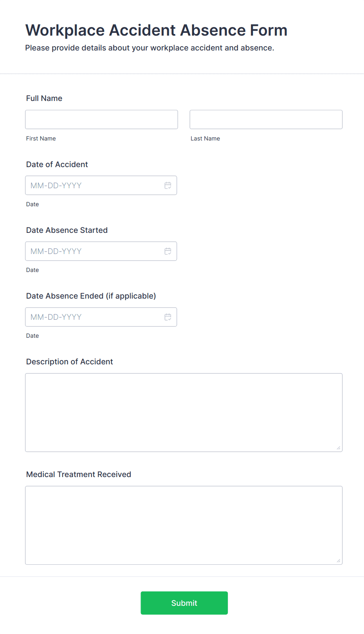The width and height of the screenshot is (364, 634).
Task: Open calendar picker for Date Absence Started
Action: point(168,251)
